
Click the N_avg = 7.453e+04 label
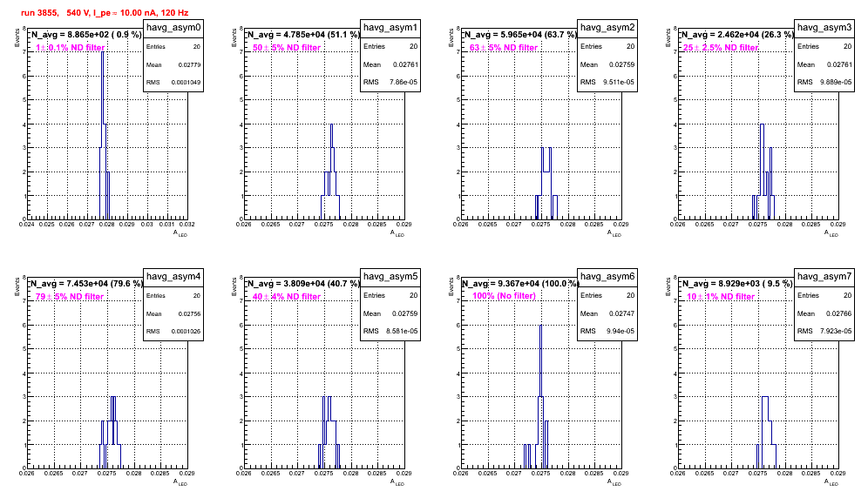(85, 283)
